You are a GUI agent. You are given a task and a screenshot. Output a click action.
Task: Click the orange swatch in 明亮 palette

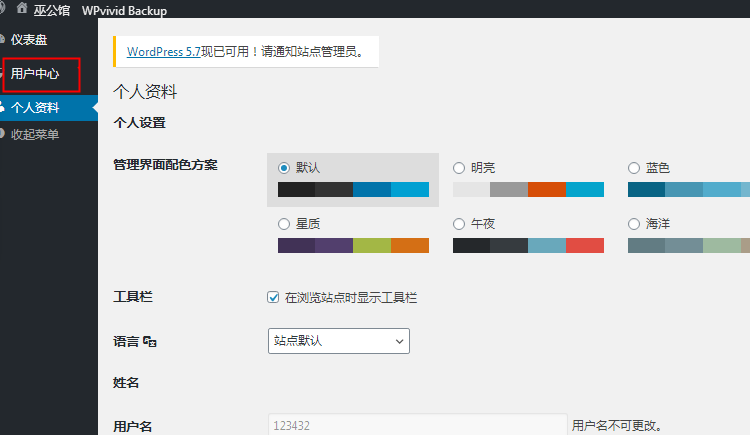546,190
